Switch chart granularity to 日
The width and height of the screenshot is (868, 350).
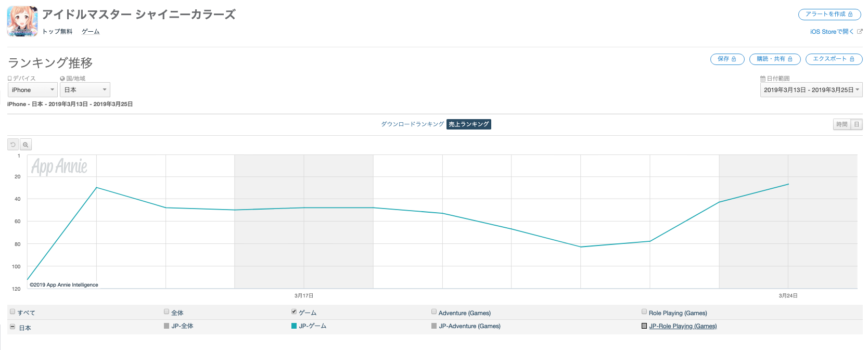pos(857,124)
